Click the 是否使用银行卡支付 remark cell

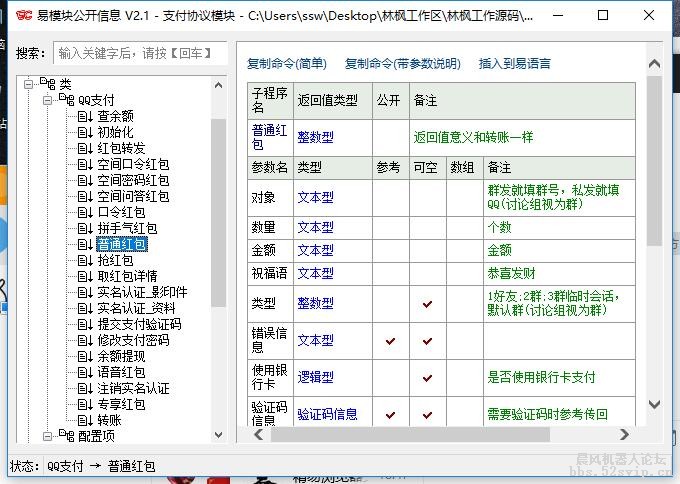click(559, 377)
